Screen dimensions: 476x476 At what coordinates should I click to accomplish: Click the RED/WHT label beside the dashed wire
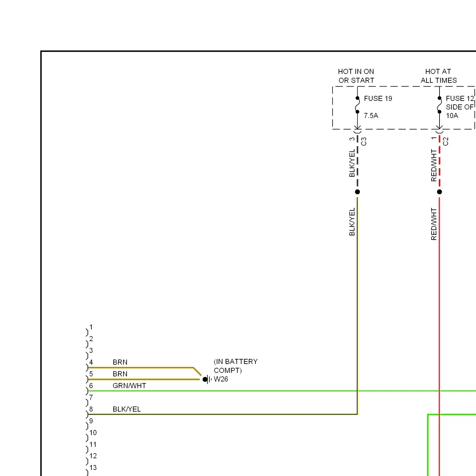click(434, 165)
